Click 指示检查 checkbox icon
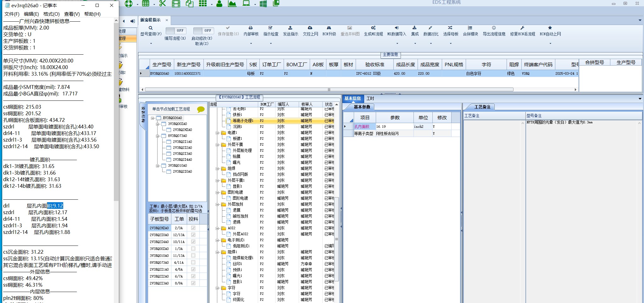 (270, 28)
